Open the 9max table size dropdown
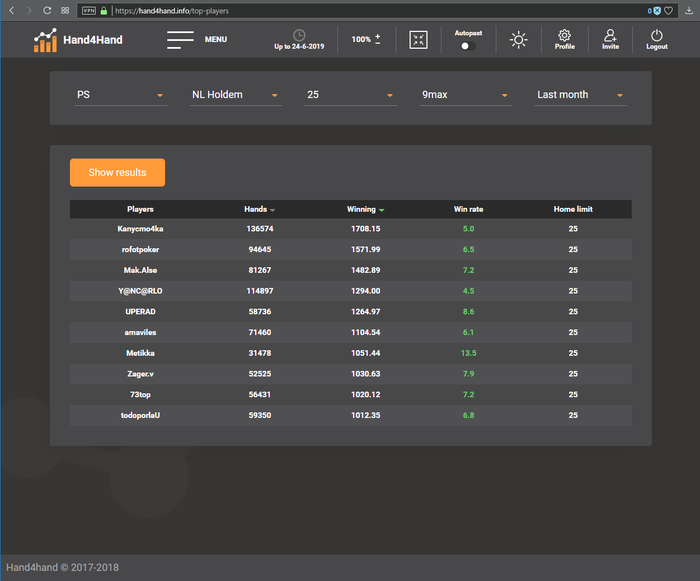 (x=466, y=95)
